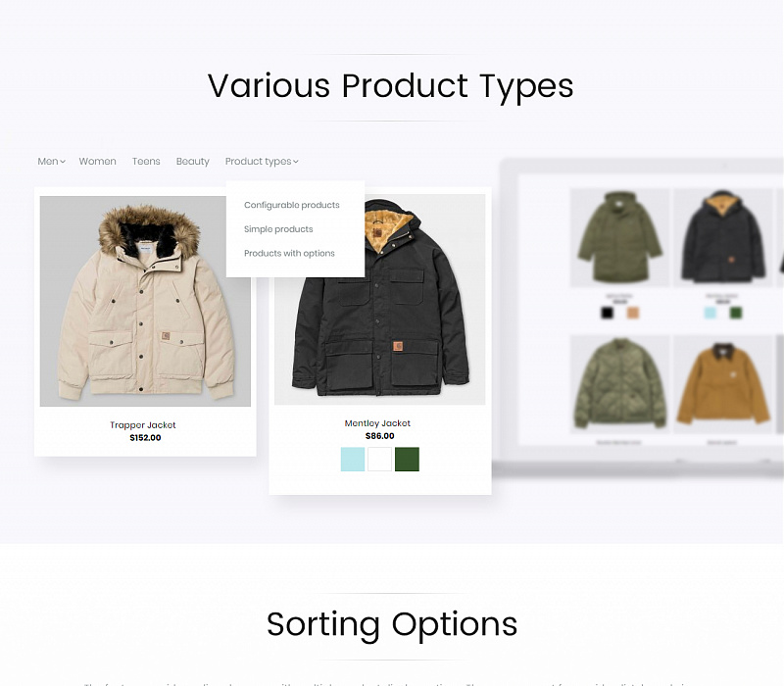Open the mustard brown jacket thumbnail
Viewport: 784px width, 686px height.
click(723, 384)
